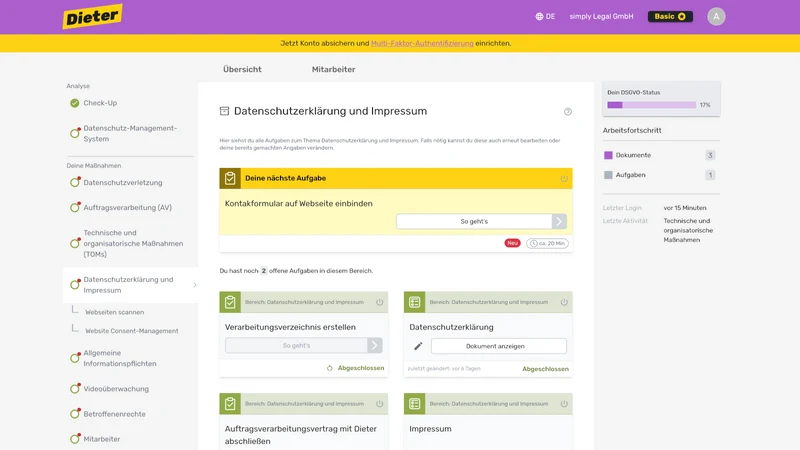
Task: Edit Datenschutzerklärung with the pencil icon
Action: click(418, 346)
